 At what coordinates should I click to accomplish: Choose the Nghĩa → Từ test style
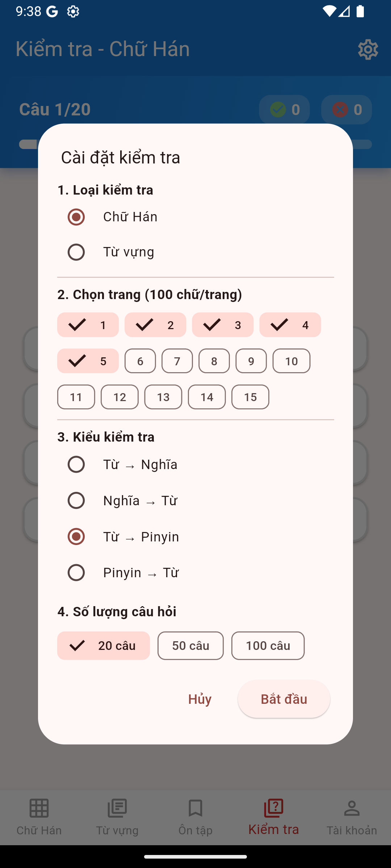click(76, 501)
